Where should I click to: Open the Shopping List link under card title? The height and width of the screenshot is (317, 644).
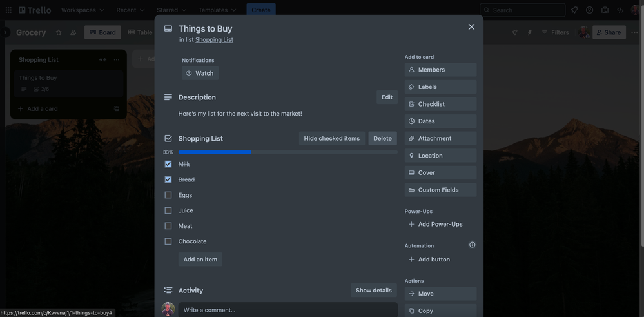click(x=214, y=40)
